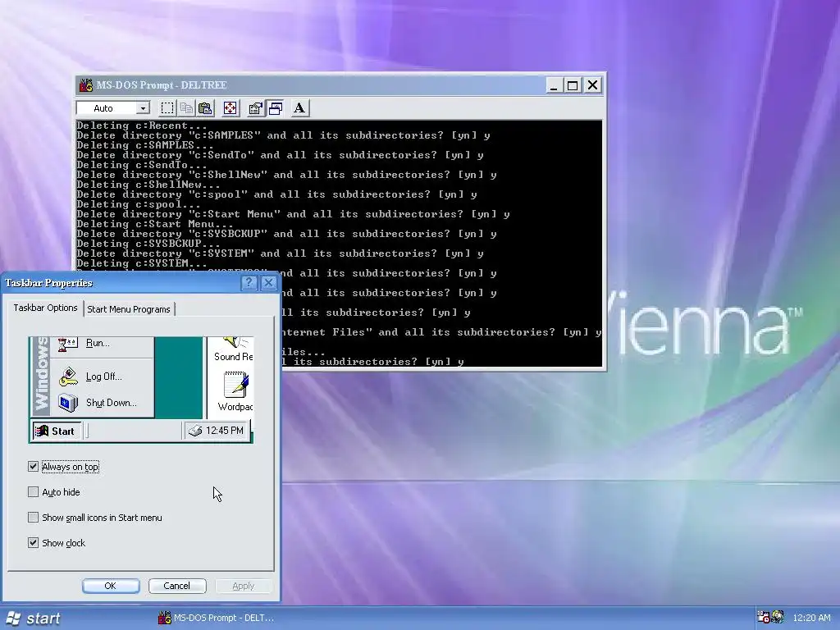Image resolution: width=840 pixels, height=630 pixels.
Task: Open the Auto font size dropdown
Action: pyautogui.click(x=143, y=108)
